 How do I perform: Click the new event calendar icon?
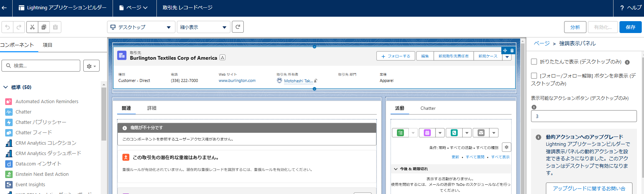(x=427, y=133)
